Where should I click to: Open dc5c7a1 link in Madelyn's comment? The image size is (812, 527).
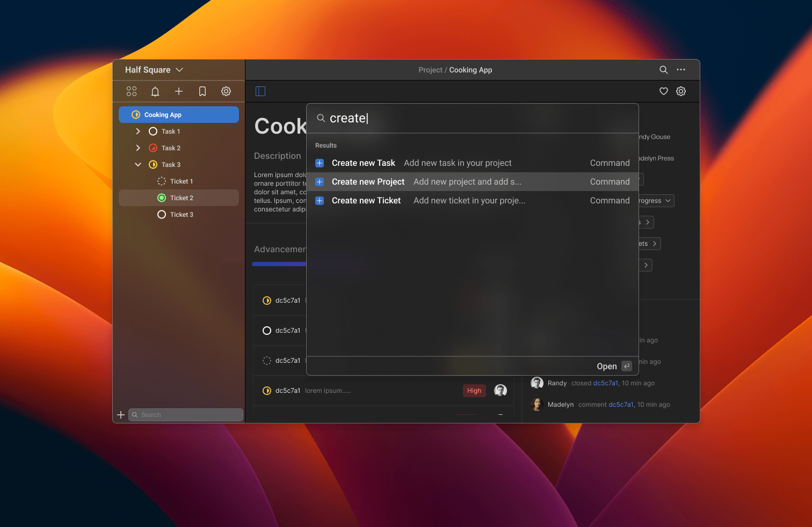click(x=621, y=405)
